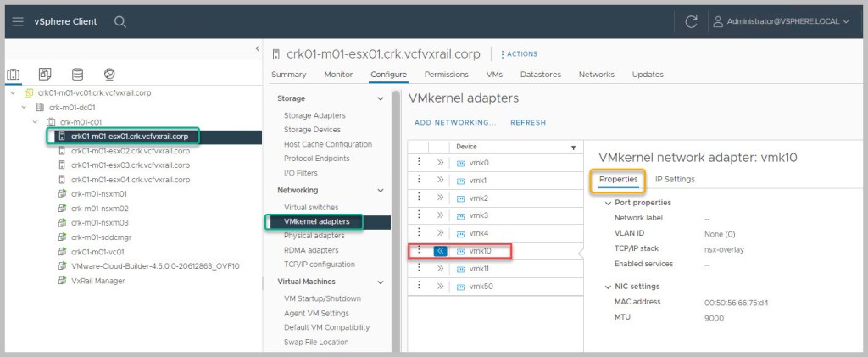Open the Hosts and Clusters inventory view
Screen dimensions: 868x357
(14, 75)
